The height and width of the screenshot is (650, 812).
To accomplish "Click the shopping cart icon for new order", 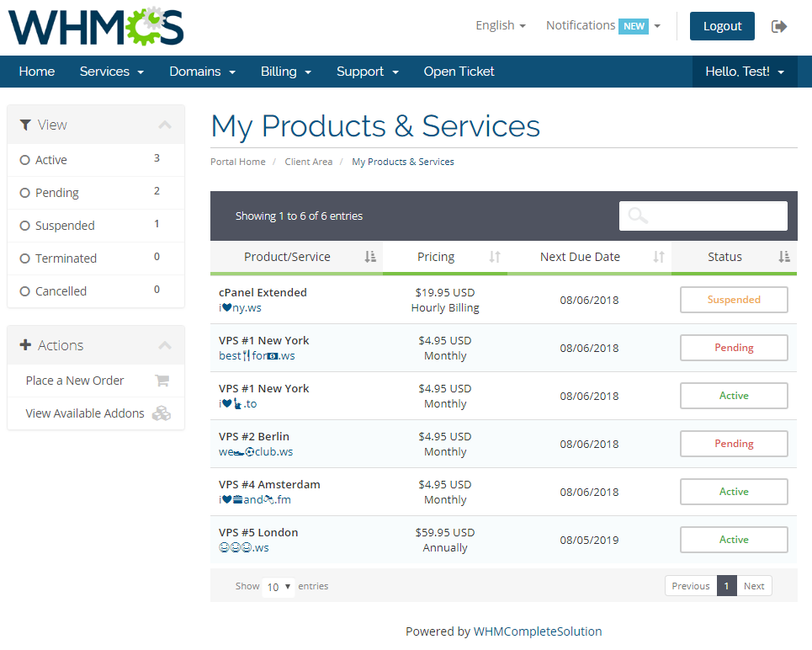I will click(162, 381).
